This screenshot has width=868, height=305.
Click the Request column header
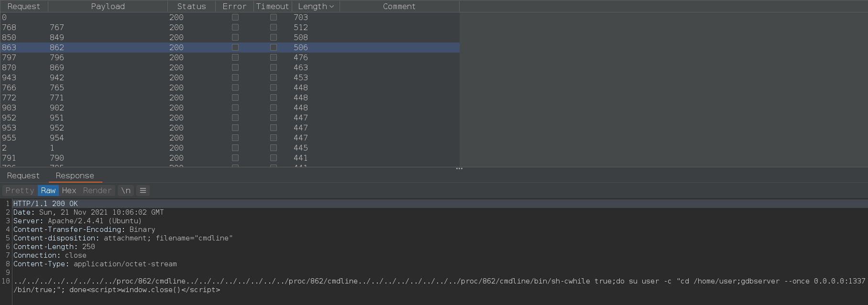point(24,6)
